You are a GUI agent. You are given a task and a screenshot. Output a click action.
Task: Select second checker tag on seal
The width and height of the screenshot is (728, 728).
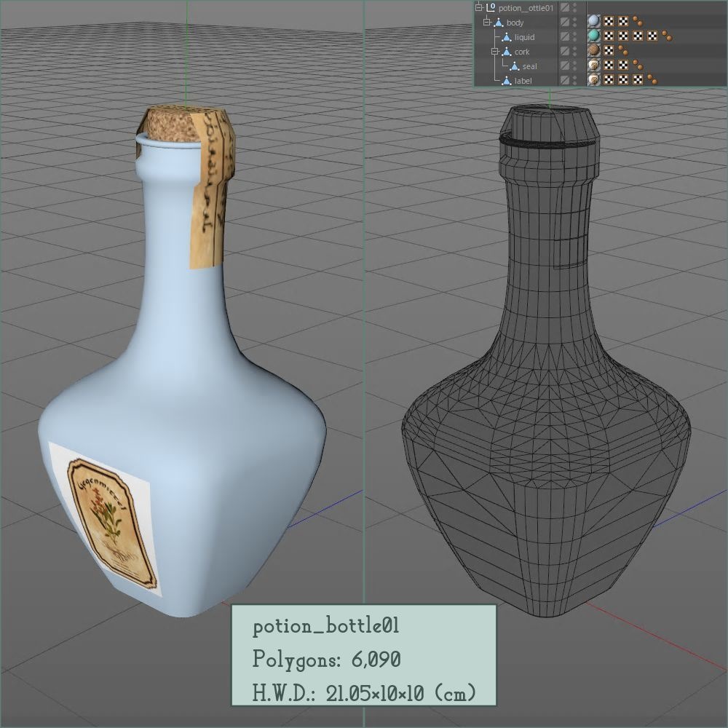coord(623,65)
